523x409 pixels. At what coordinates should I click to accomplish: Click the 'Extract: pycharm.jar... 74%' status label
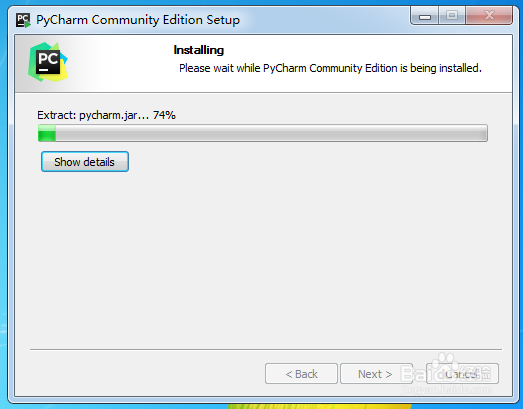[106, 115]
